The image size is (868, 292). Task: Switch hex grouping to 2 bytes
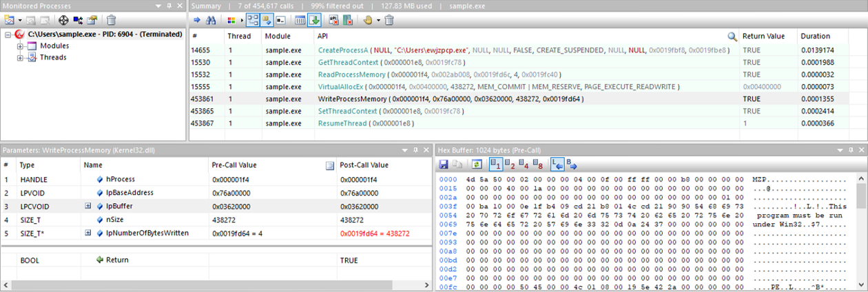(x=510, y=165)
